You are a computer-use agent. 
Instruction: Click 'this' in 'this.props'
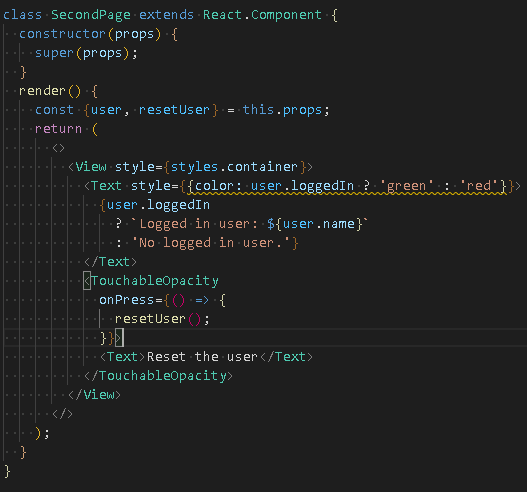click(x=258, y=110)
